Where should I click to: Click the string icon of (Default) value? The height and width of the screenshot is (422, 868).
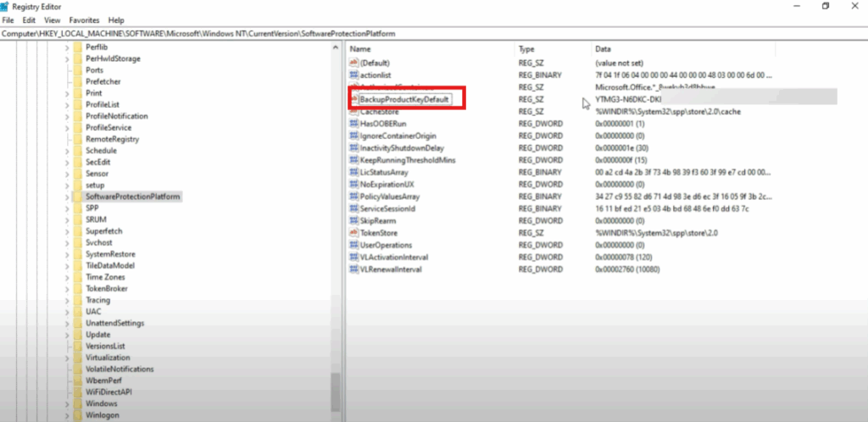click(353, 63)
